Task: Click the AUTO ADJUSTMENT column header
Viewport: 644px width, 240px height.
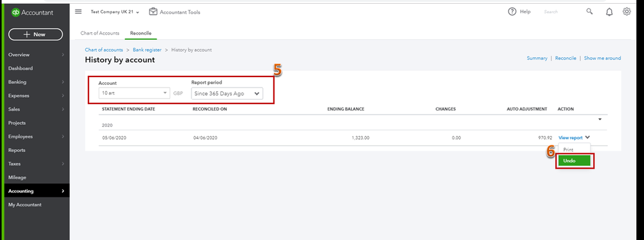Action: [x=527, y=109]
